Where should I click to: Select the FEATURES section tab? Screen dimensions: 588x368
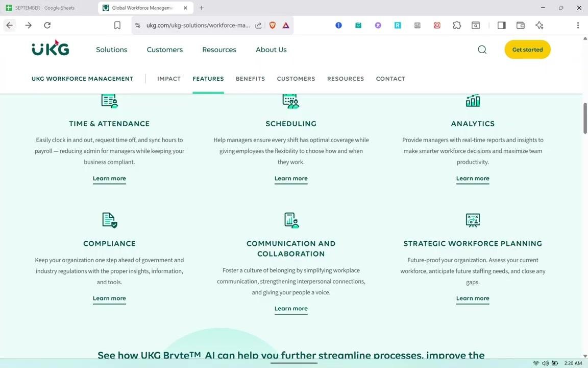coord(208,79)
